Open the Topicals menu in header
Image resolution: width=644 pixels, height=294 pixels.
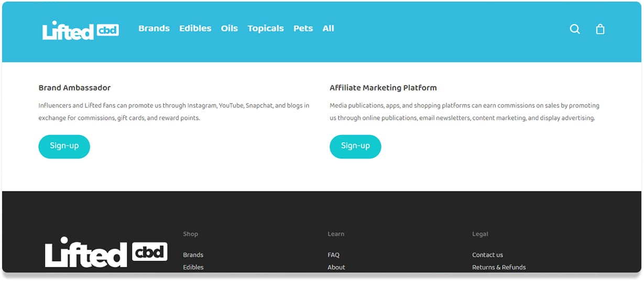click(x=266, y=28)
